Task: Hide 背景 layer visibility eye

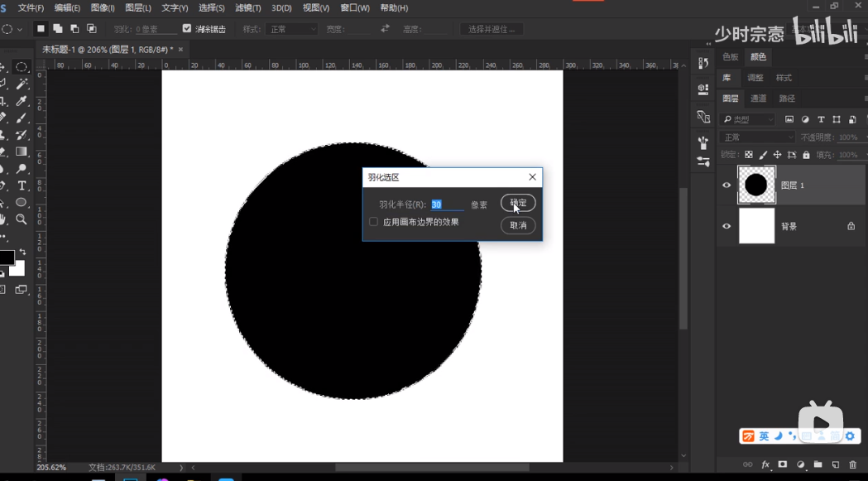Action: tap(727, 226)
